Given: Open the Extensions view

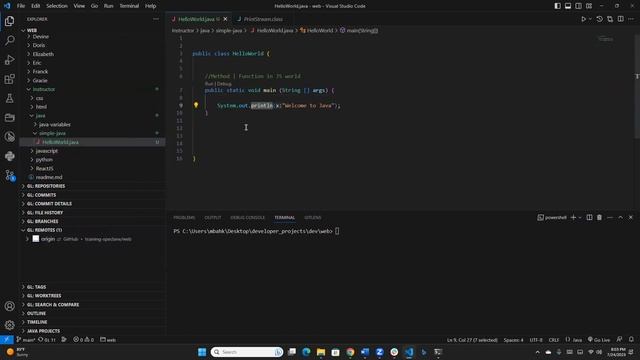Looking at the screenshot, I should [x=9, y=79].
